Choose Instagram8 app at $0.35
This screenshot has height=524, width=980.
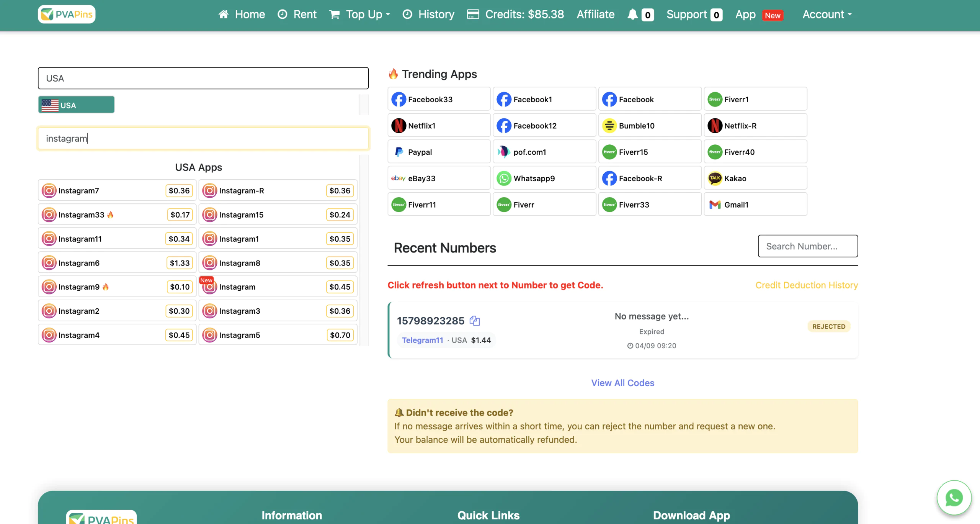point(278,263)
